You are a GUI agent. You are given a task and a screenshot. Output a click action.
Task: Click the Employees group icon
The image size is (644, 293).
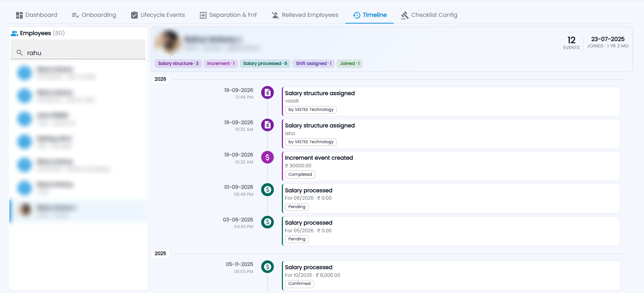14,33
